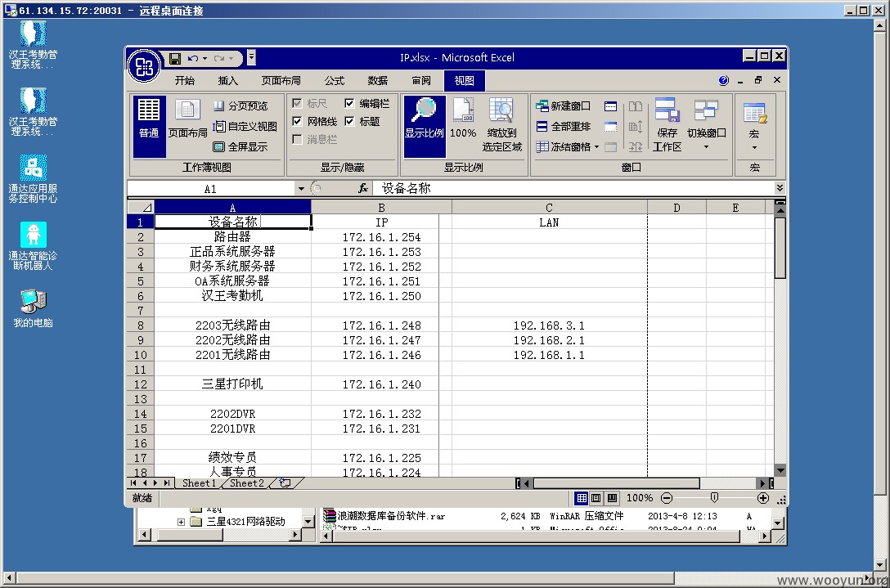Screen dimensions: 890x588
Task: Arrange all windows (全部重排)
Action: pyautogui.click(x=563, y=127)
